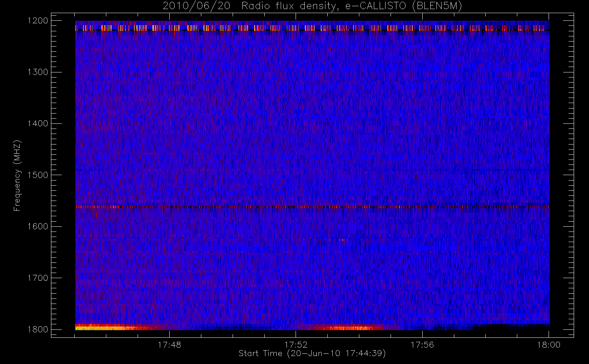The height and width of the screenshot is (364, 589).
Task: Select the 1800 frequency tick label
Action: point(38,329)
